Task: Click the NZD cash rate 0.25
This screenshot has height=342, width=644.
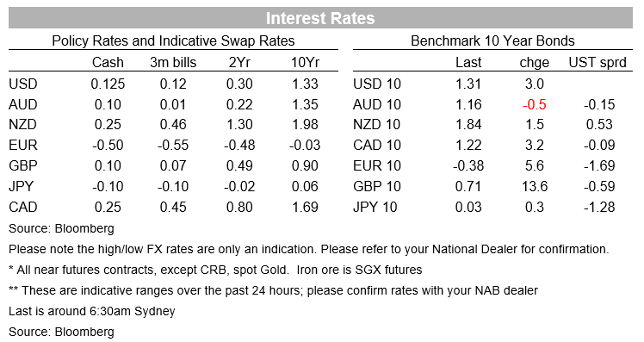Action: coord(108,125)
